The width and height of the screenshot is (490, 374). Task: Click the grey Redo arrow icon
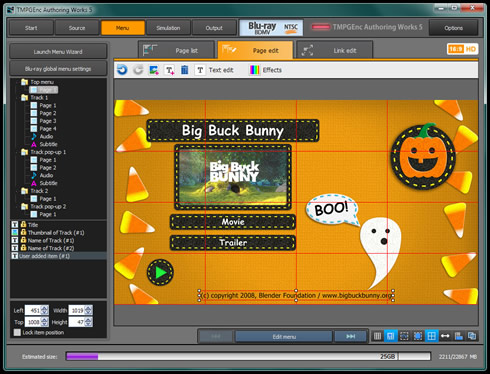pyautogui.click(x=138, y=70)
